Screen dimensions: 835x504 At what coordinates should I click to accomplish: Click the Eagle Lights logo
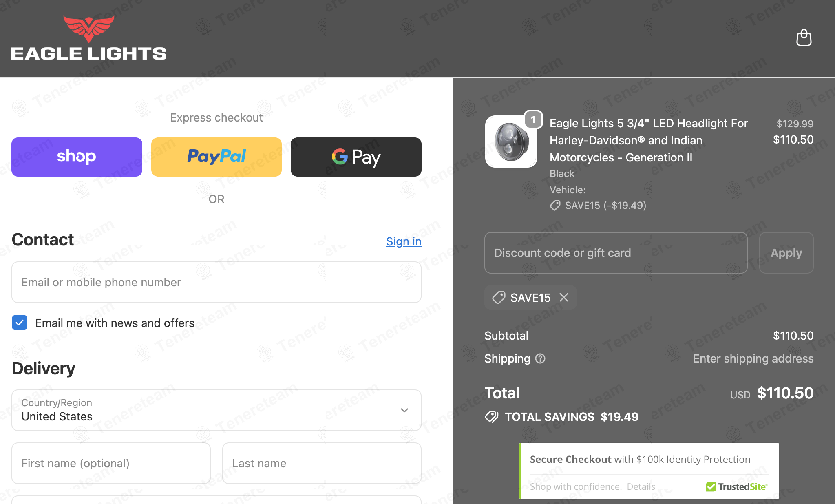pos(89,38)
